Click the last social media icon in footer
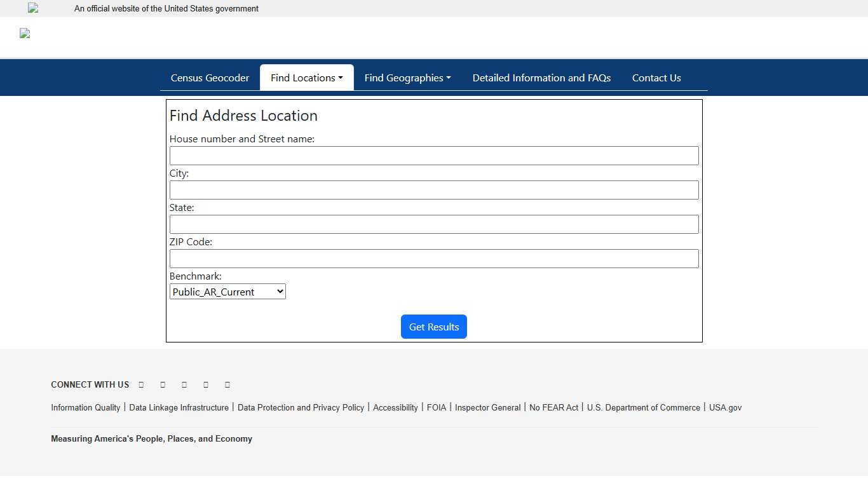 click(227, 384)
